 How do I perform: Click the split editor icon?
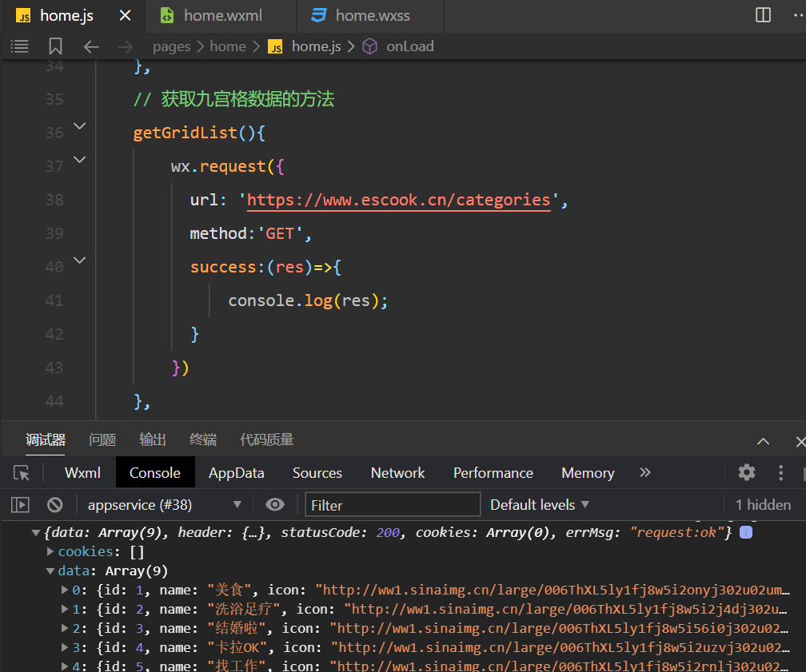tap(763, 15)
